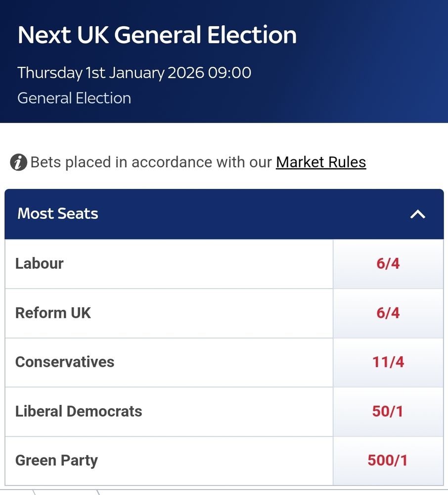
Task: Click the 09:00 event time
Action: pyautogui.click(x=229, y=73)
